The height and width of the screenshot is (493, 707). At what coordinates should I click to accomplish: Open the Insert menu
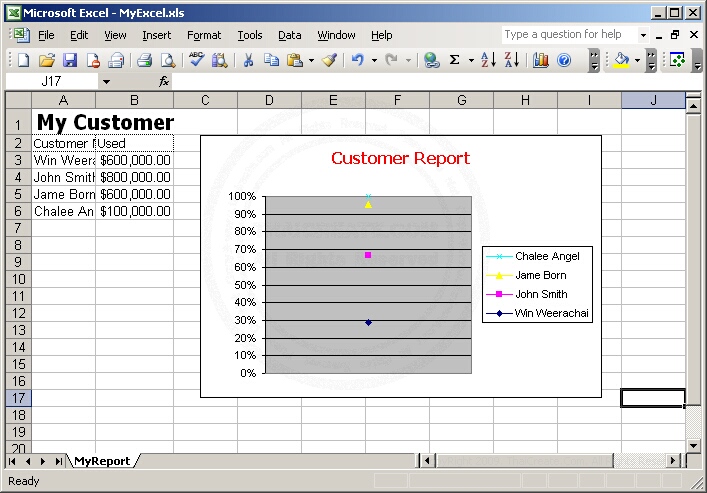tap(156, 35)
